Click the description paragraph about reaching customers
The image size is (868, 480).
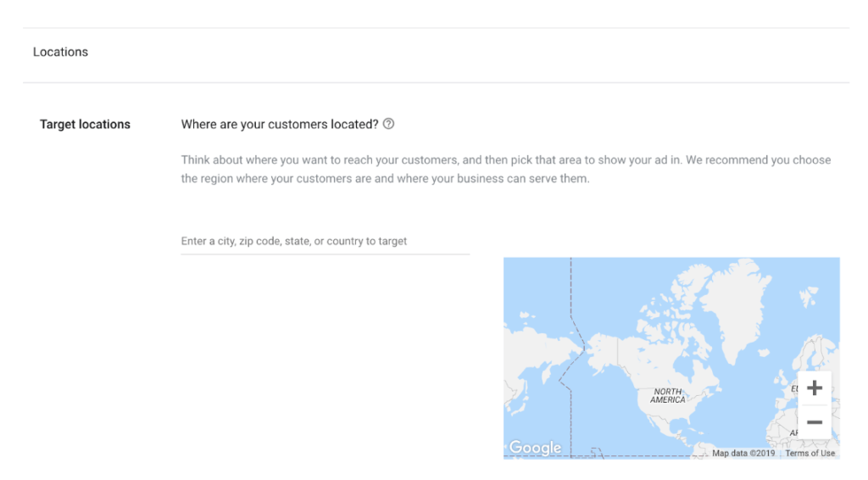(x=505, y=169)
